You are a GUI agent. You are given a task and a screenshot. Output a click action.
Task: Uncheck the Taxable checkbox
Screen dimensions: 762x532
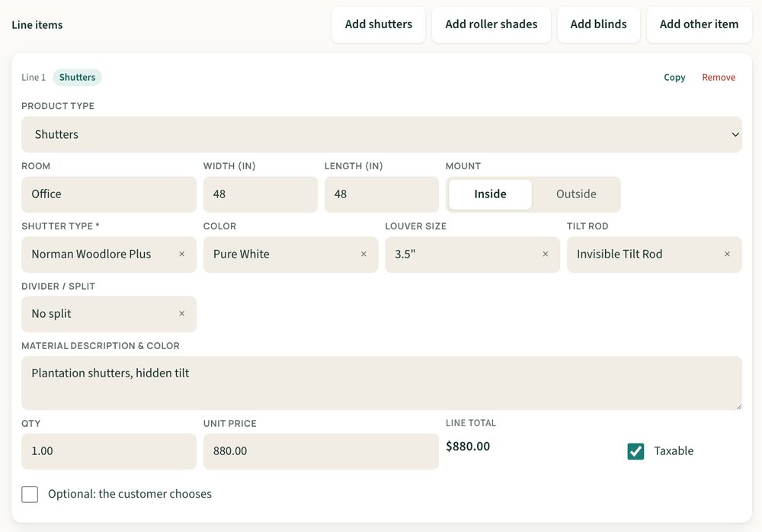tap(636, 451)
